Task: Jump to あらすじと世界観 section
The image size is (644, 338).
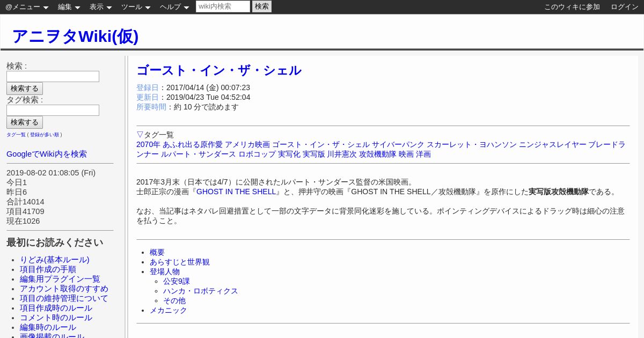Action: (180, 262)
